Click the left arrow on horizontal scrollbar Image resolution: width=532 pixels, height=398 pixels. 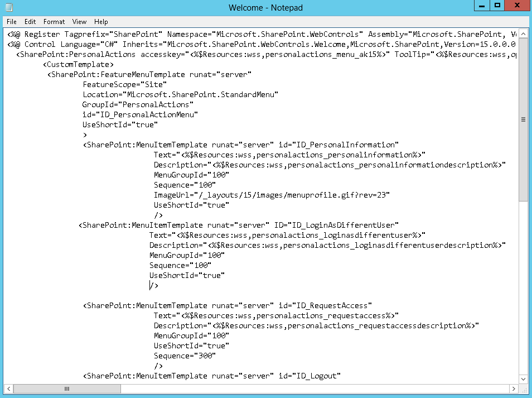point(8,389)
